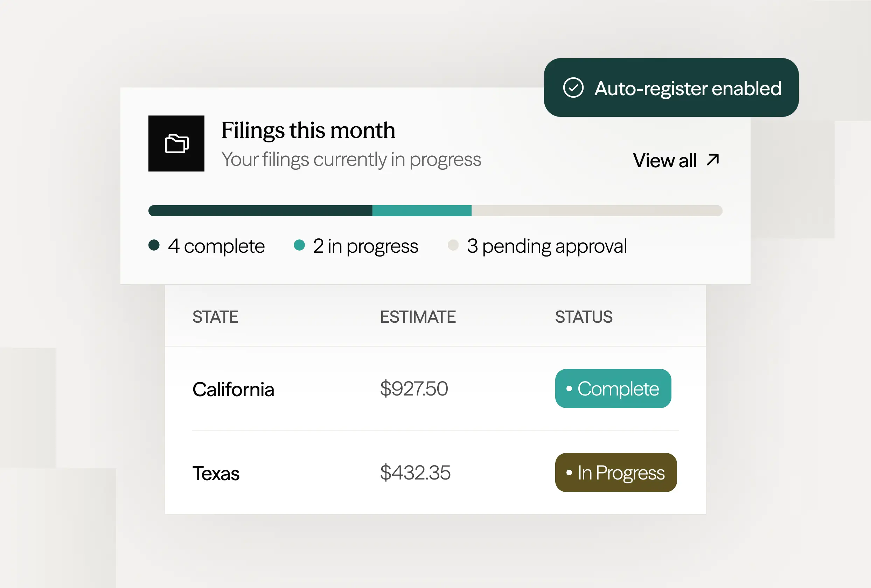Click the Complete status badge for California
This screenshot has height=588, width=871.
613,388
